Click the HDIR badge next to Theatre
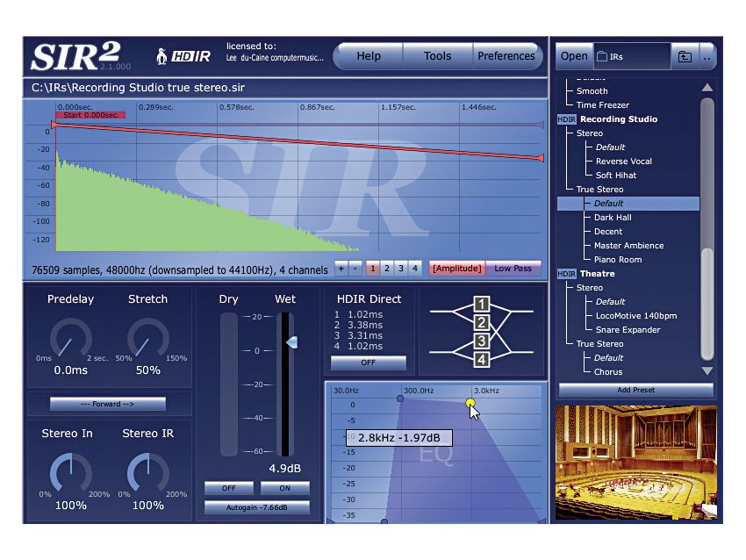The height and width of the screenshot is (560, 746). (565, 273)
